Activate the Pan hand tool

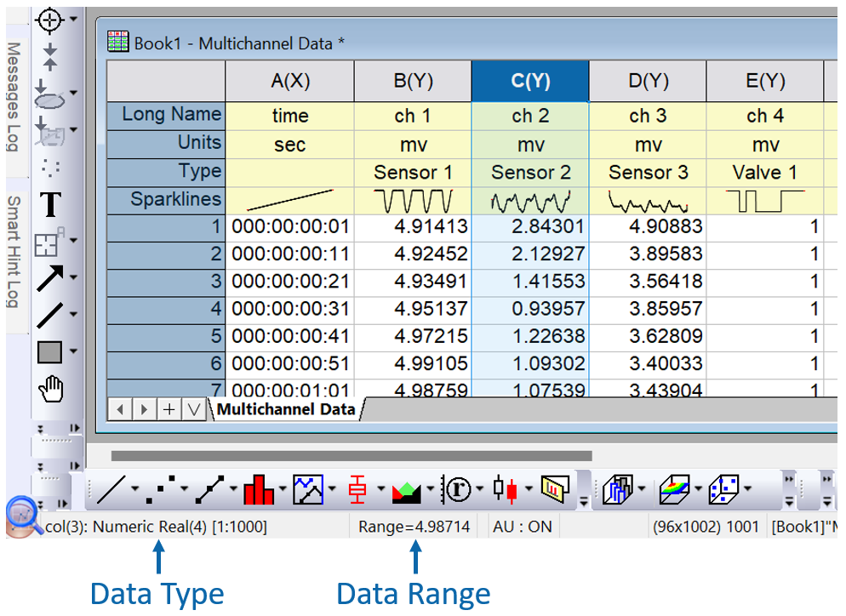click(51, 390)
